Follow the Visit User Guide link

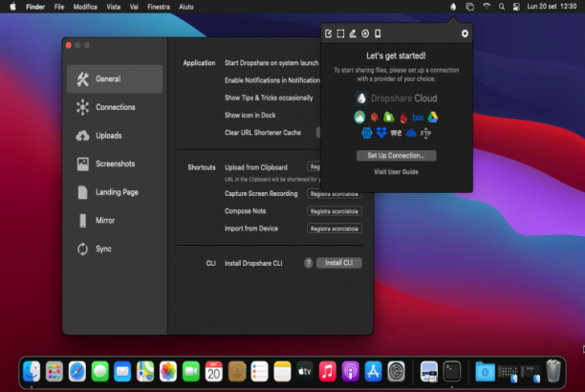(397, 172)
